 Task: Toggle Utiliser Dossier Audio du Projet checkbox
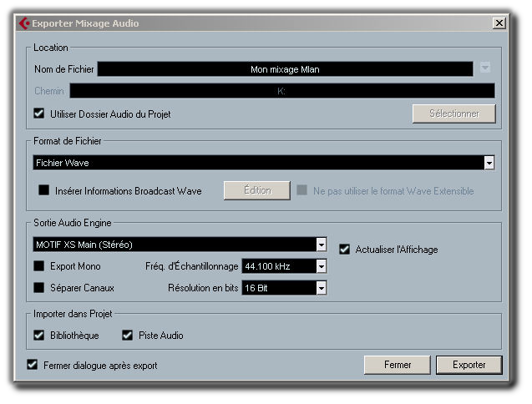click(39, 114)
